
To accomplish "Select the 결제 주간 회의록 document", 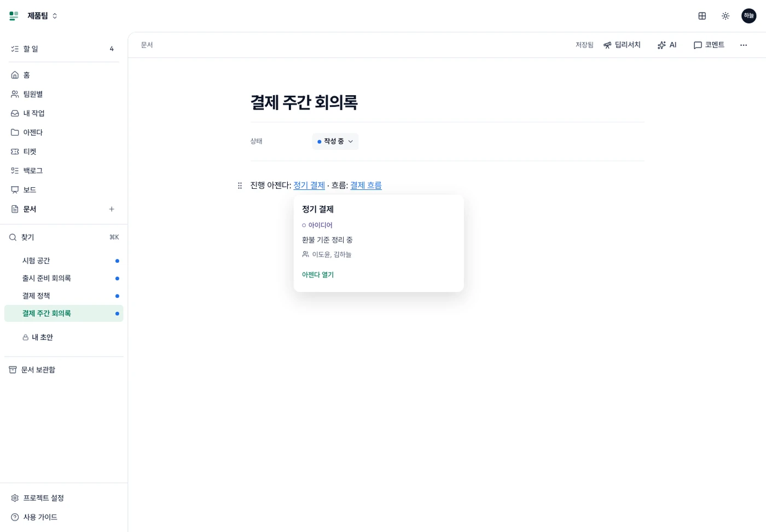I will [x=64, y=314].
